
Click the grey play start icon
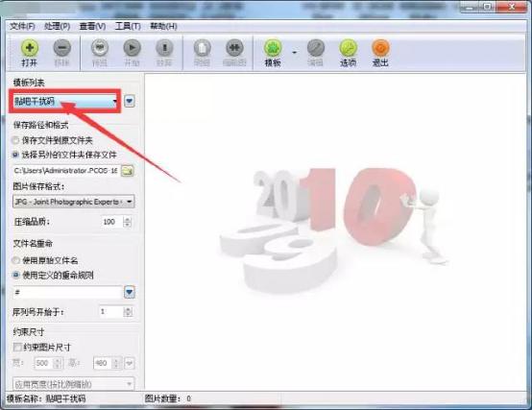pyautogui.click(x=132, y=47)
